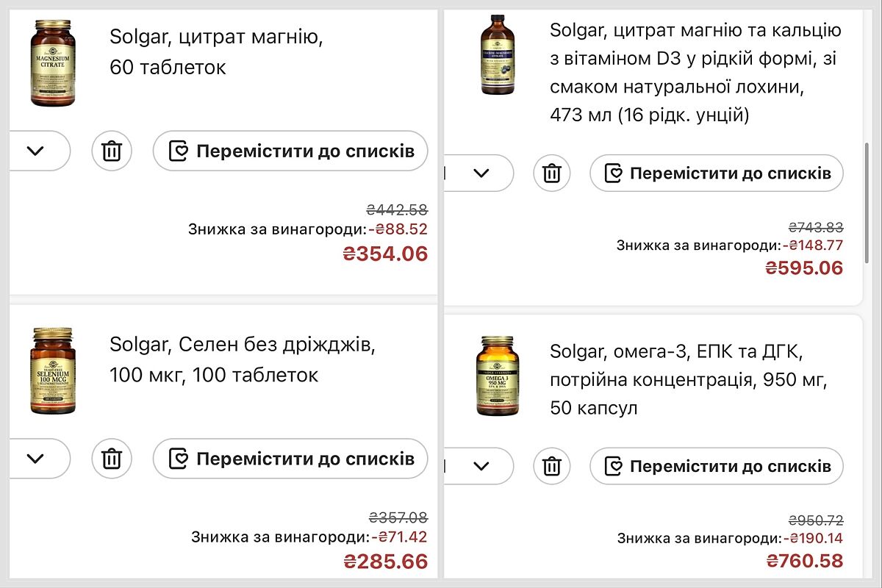Open Solgar magnesium citrate 60 tablets product title
The width and height of the screenshot is (882, 588).
[216, 51]
